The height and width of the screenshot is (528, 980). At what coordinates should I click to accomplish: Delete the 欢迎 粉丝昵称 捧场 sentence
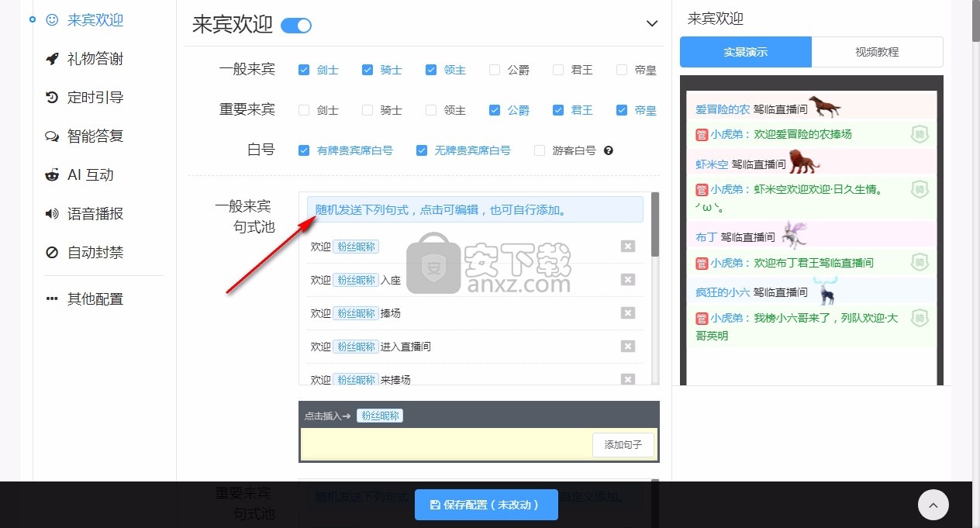(x=628, y=313)
